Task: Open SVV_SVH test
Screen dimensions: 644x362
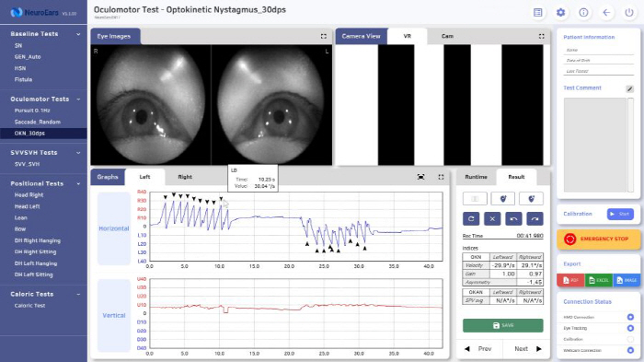Action: (27, 164)
